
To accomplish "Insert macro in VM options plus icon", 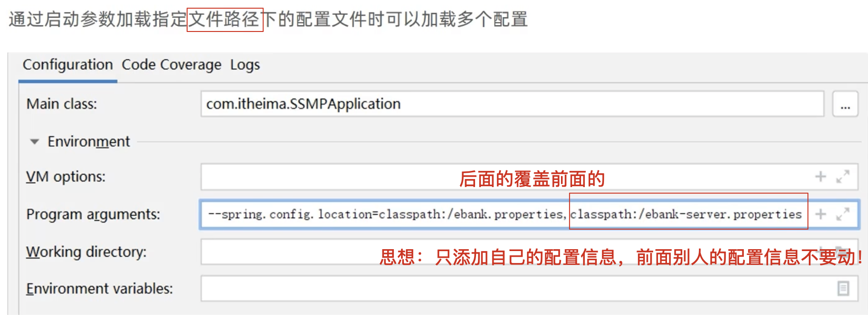I will (x=820, y=177).
